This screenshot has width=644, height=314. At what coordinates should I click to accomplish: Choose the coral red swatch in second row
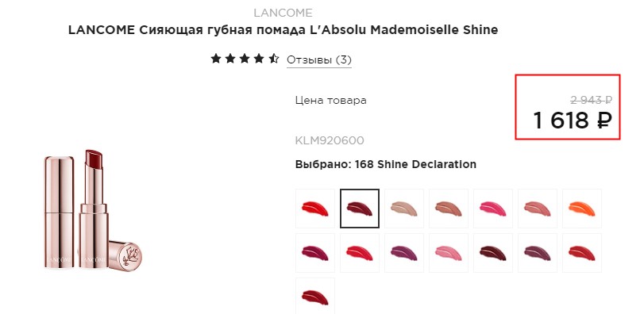pos(360,253)
